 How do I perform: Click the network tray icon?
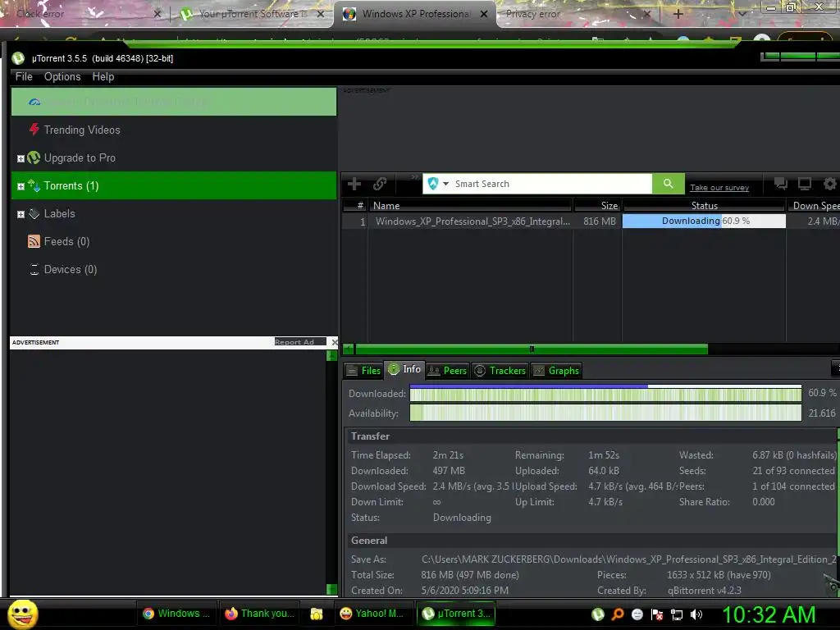677,614
